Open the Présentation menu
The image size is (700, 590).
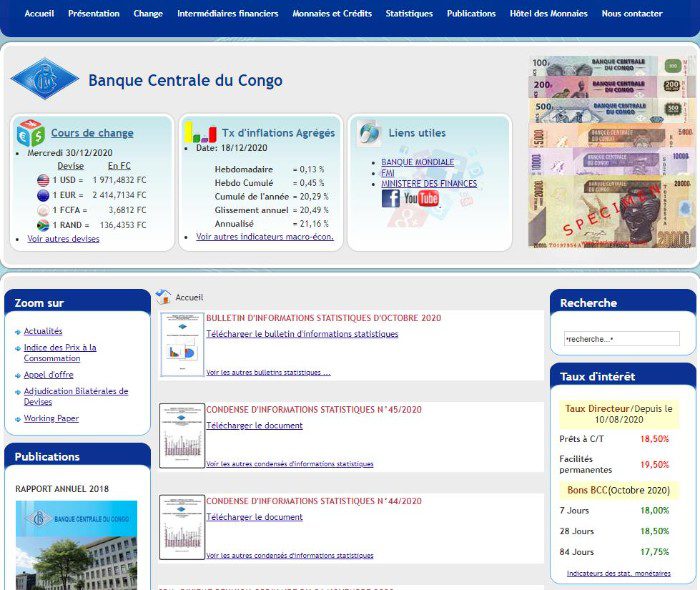pos(94,13)
